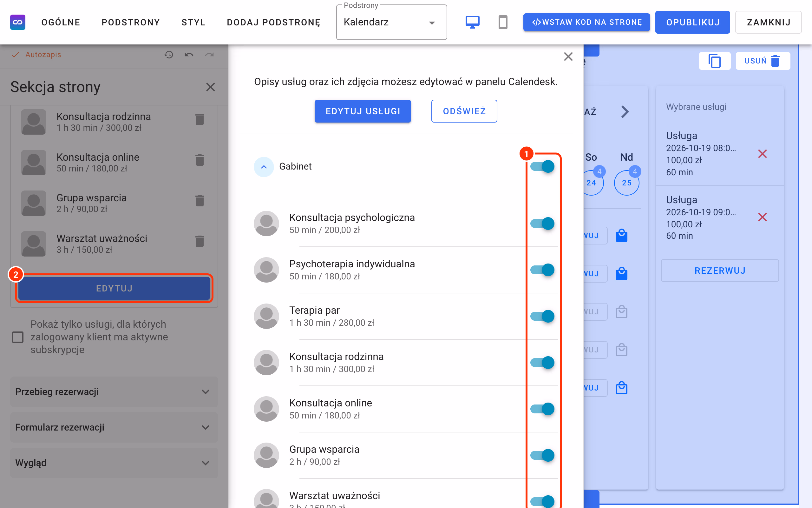Remove second Usługa 09:00 with red X
The image size is (812, 508).
click(x=762, y=217)
